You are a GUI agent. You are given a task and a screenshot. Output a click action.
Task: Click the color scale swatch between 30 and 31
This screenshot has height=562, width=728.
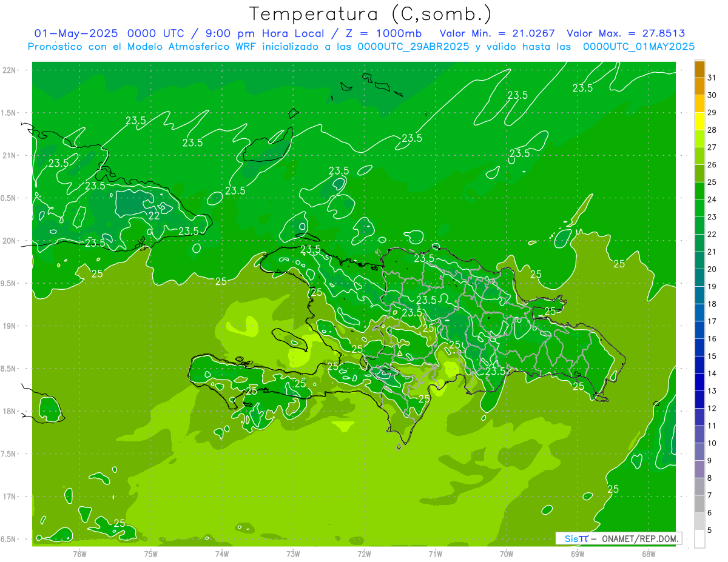[x=699, y=87]
